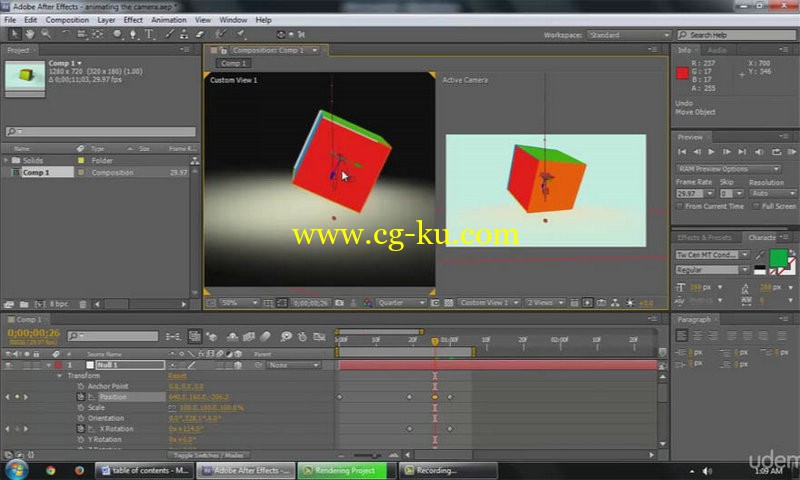The width and height of the screenshot is (800, 480).
Task: Select the Horizontal Type tool
Action: point(149,34)
